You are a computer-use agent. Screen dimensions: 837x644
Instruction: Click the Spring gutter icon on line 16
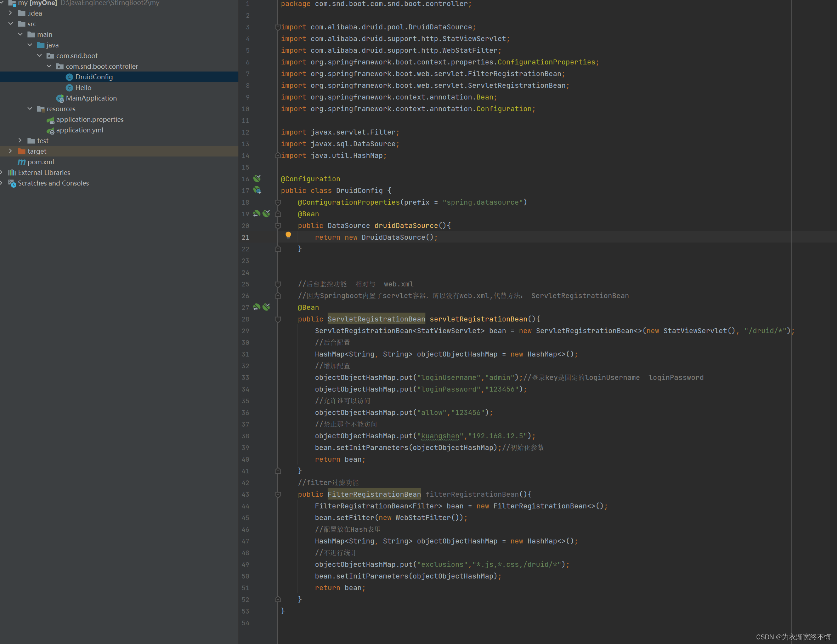pos(257,178)
